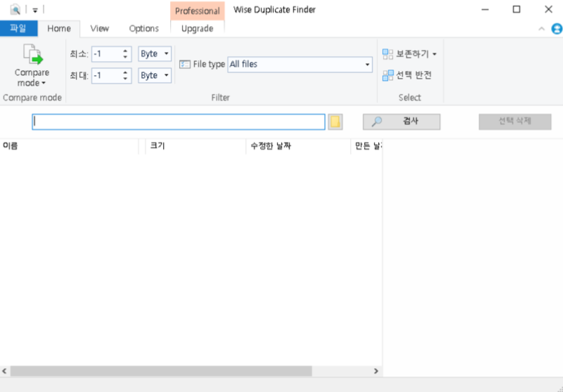
Task: Open the Upgrade ribbon tab
Action: click(197, 29)
